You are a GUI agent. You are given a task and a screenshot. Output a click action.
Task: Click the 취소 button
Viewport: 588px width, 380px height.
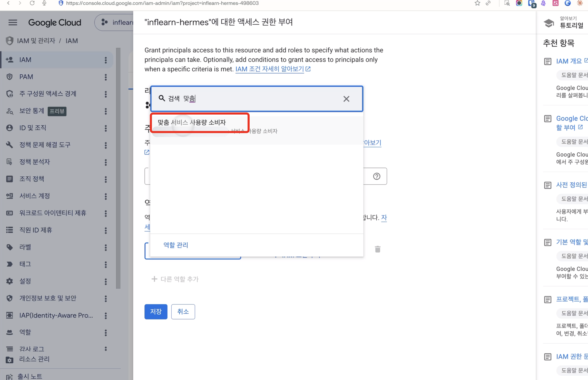pyautogui.click(x=183, y=312)
